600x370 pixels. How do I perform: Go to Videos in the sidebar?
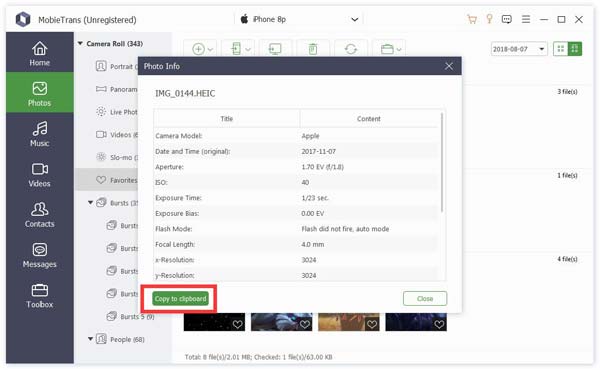point(39,174)
